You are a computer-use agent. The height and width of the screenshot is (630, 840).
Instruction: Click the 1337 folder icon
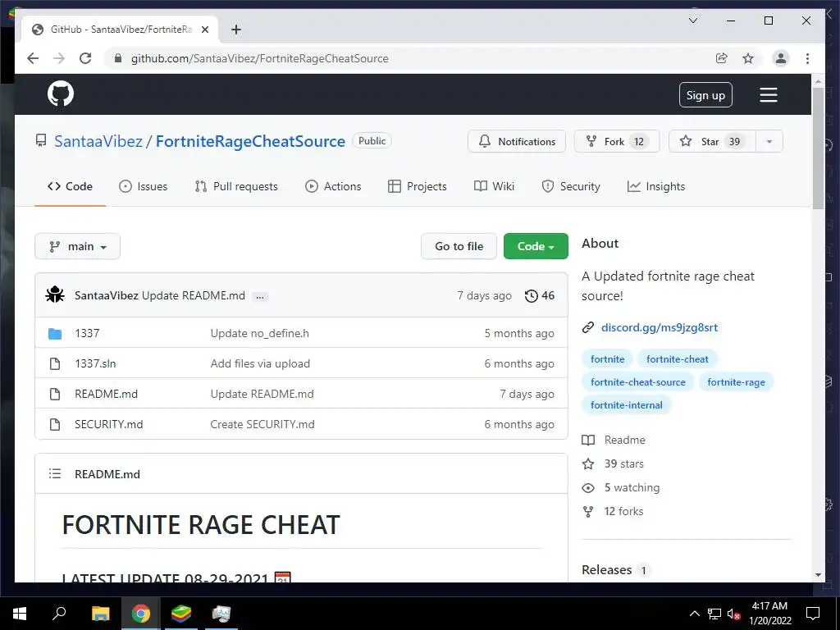(55, 333)
